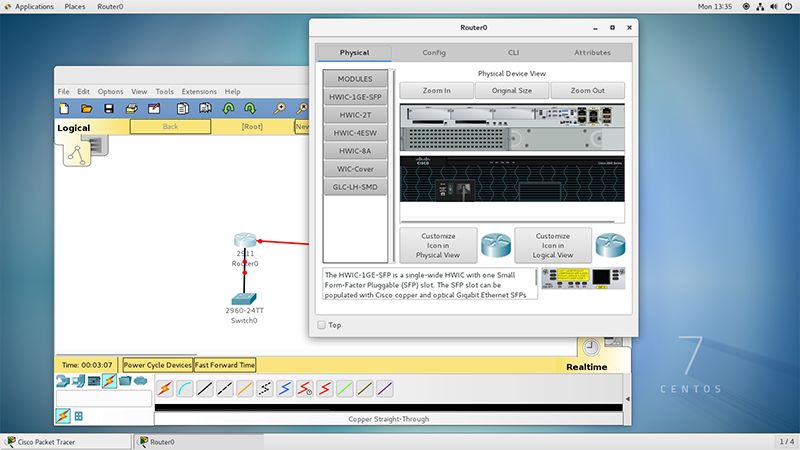The height and width of the screenshot is (450, 800).
Task: Open the Extensions menu
Action: (199, 91)
